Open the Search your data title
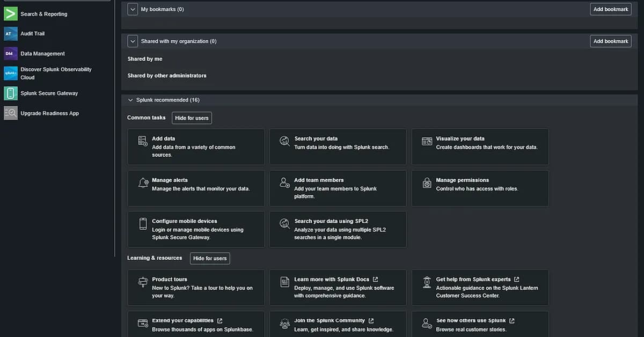The width and height of the screenshot is (644, 337). [x=316, y=138]
